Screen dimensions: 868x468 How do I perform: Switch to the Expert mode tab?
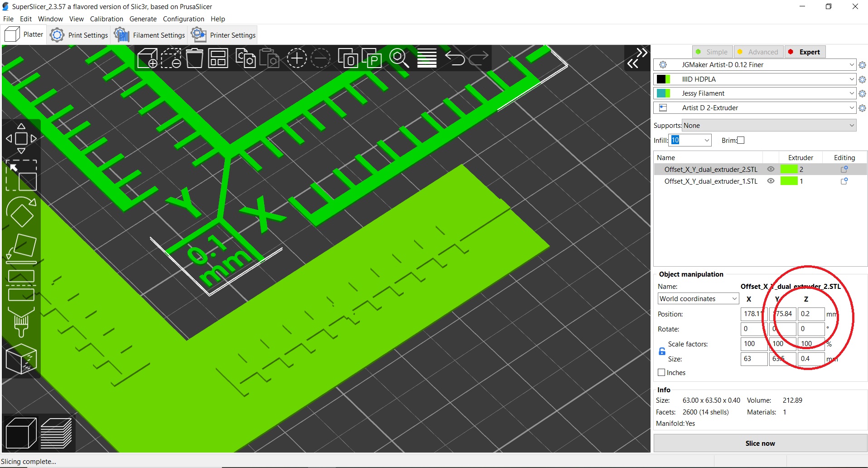point(805,52)
